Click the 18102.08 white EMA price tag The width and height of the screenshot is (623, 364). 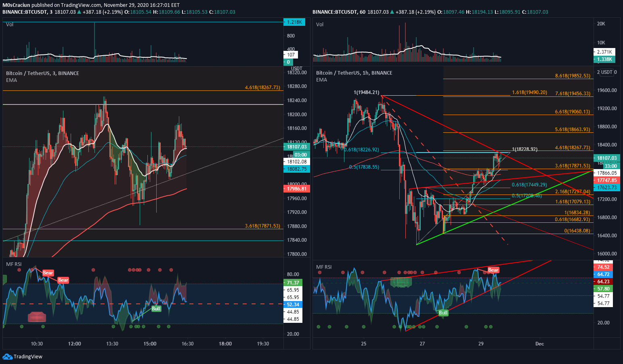tap(297, 161)
